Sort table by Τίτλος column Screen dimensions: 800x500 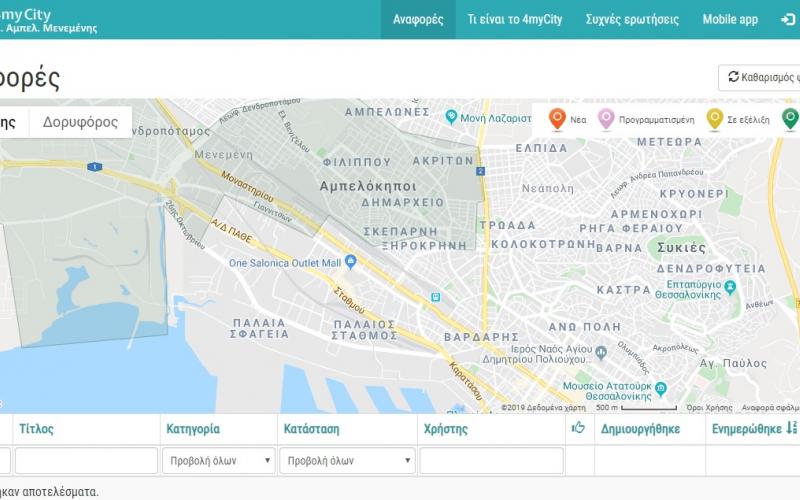coord(36,429)
